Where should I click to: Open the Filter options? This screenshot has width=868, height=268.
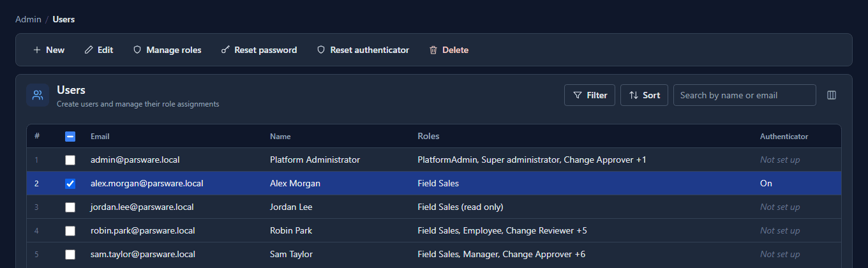pyautogui.click(x=590, y=95)
